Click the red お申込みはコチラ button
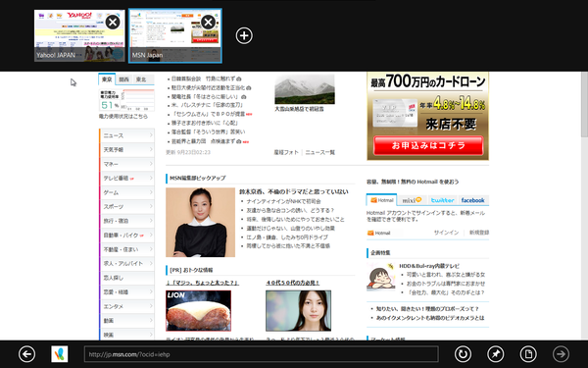588x368 pixels. 428,145
